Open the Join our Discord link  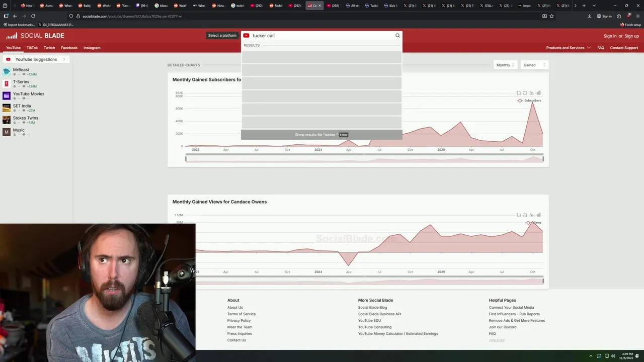(503, 327)
